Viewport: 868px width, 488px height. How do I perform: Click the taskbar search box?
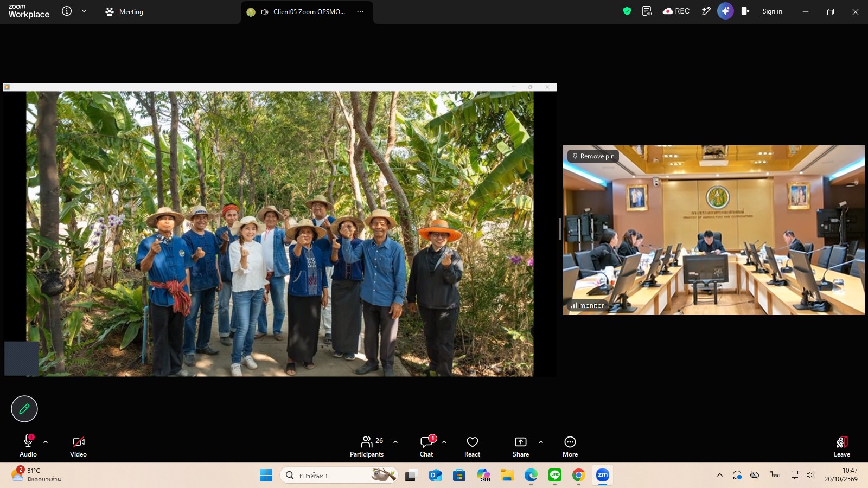click(x=339, y=476)
